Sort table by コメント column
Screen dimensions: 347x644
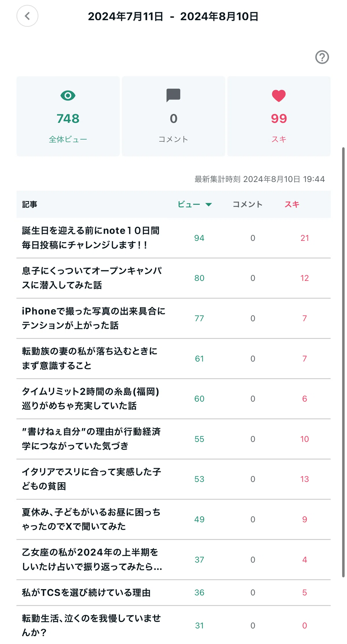(248, 204)
